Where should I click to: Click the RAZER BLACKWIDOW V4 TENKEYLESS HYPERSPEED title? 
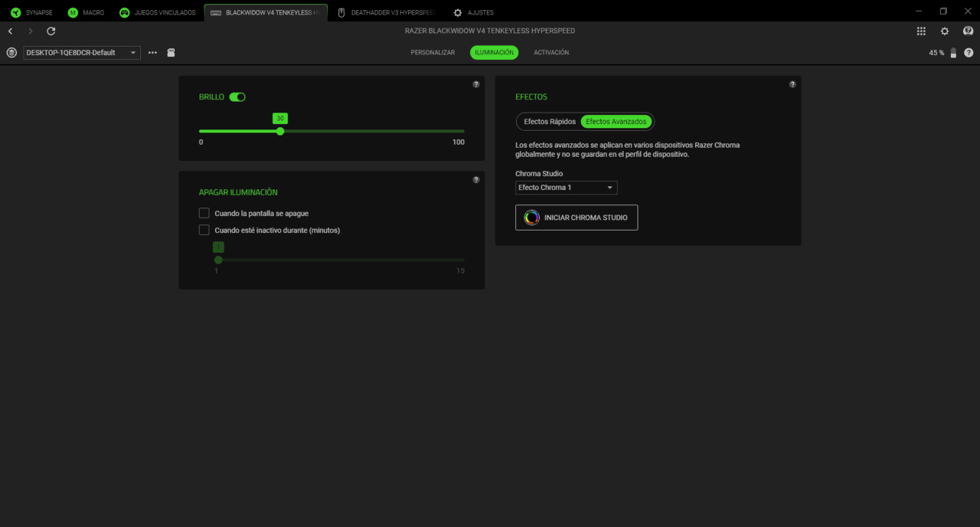click(490, 31)
